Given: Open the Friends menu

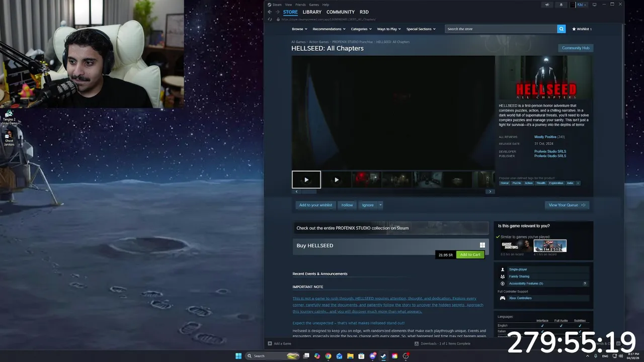Looking at the screenshot, I should [x=300, y=5].
